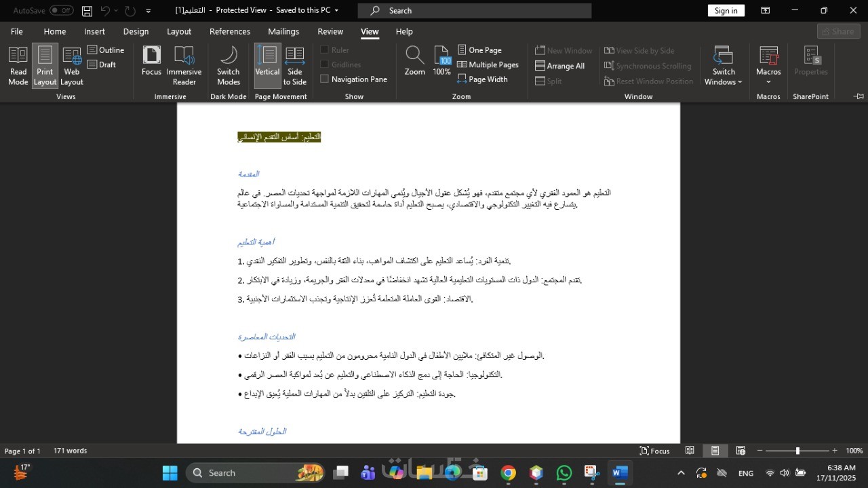Choose One Page zoom

pos(479,50)
